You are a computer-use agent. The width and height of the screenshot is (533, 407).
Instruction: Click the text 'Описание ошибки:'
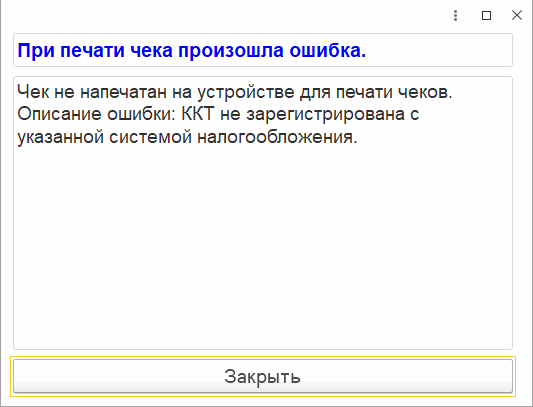point(96,115)
